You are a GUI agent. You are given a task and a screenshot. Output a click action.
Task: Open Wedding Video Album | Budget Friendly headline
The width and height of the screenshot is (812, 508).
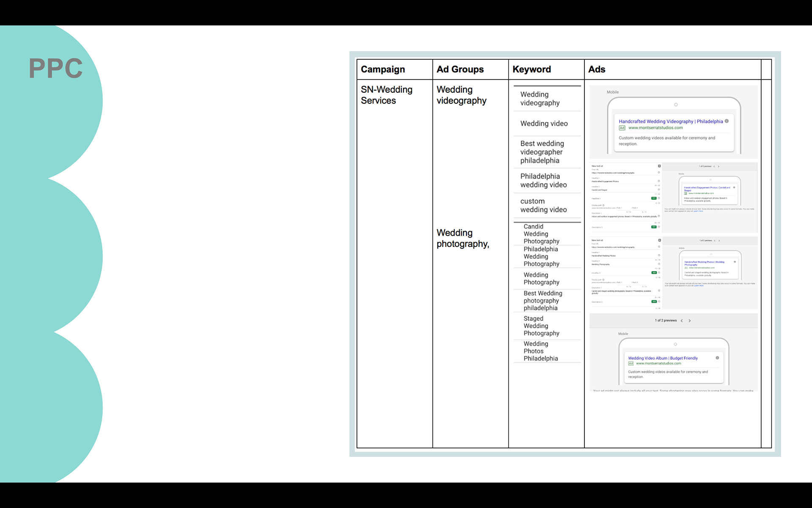pos(663,358)
